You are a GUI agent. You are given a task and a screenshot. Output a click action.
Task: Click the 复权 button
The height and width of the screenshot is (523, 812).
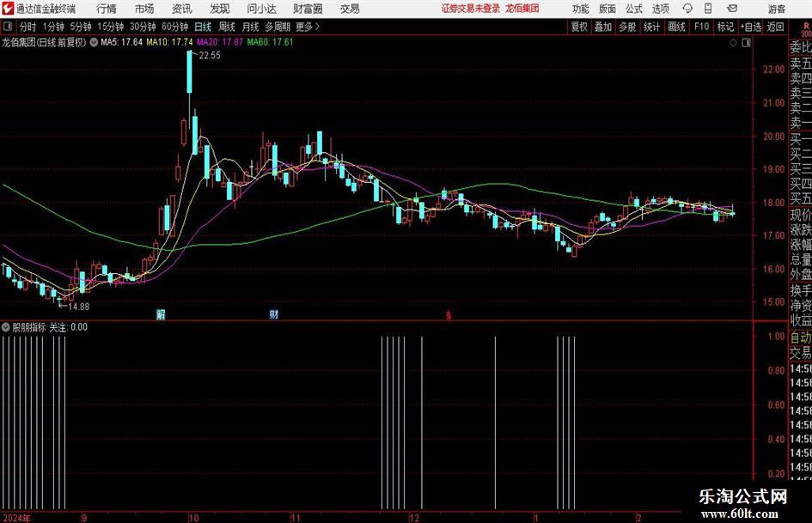pyautogui.click(x=579, y=27)
